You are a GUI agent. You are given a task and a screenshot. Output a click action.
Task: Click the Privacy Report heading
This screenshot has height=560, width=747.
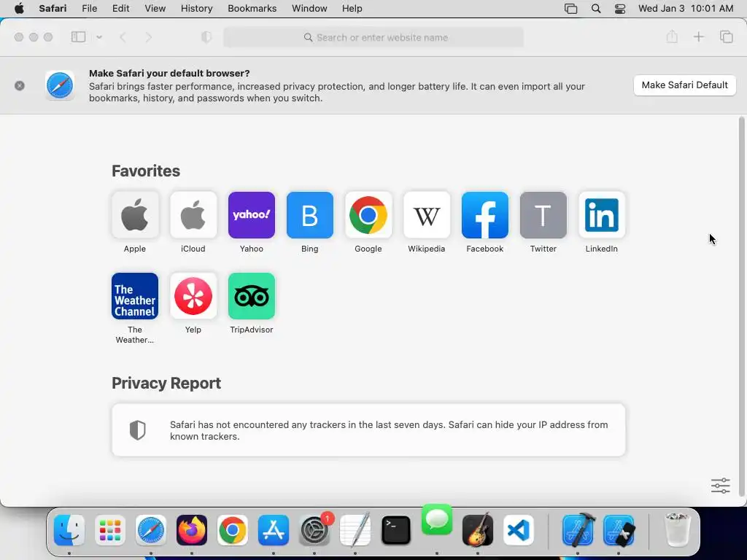tap(166, 383)
